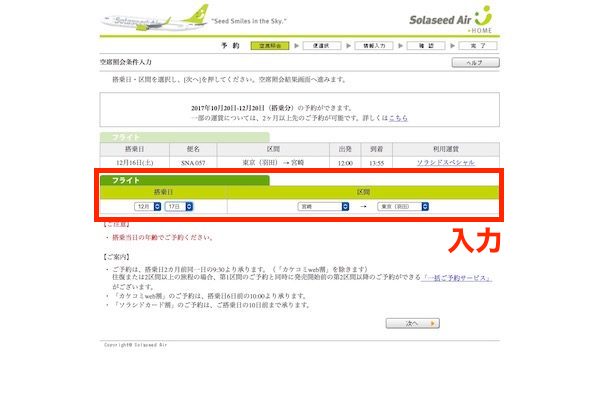Click the 東京(羽田)→宮崎 route cell
The image size is (600, 400).
[273, 163]
